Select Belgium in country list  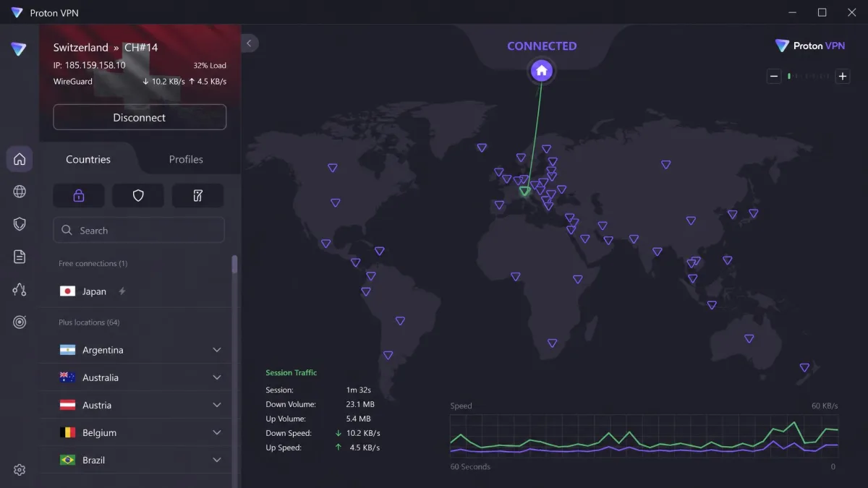coord(136,432)
